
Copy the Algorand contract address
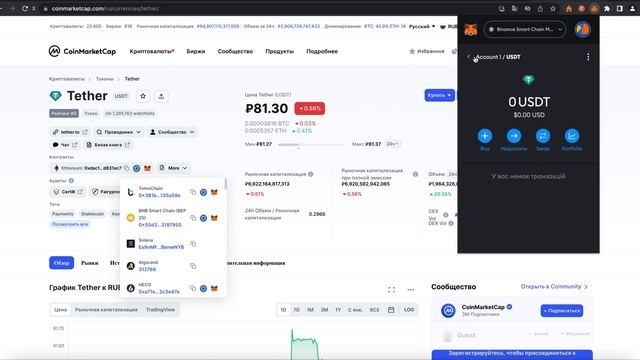click(193, 266)
